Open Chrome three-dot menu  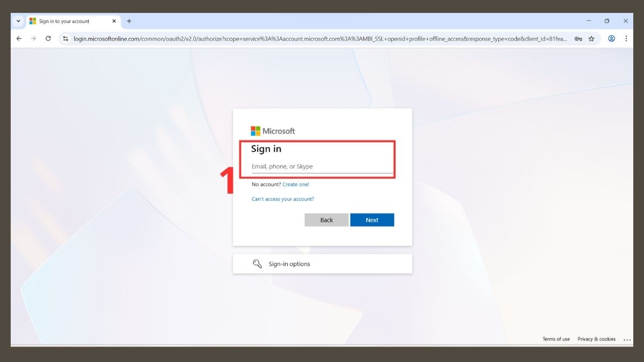click(x=626, y=39)
